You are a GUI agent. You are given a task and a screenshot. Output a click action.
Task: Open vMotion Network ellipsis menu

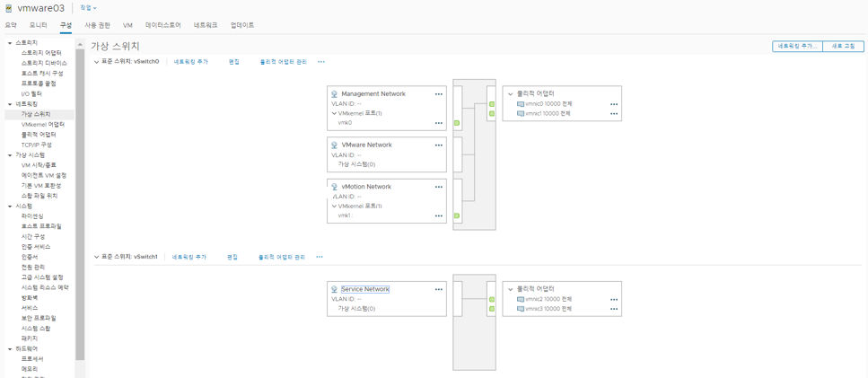[x=439, y=187]
